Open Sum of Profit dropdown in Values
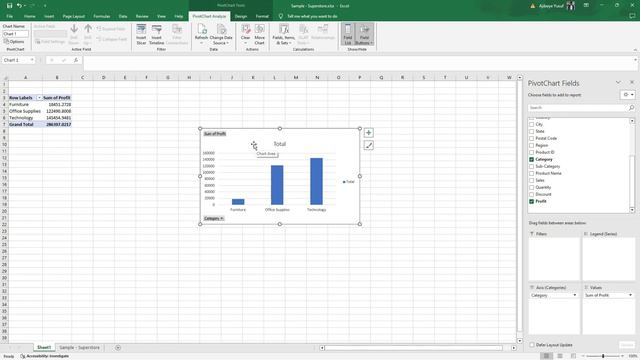This screenshot has height=360, width=640. tap(630, 295)
